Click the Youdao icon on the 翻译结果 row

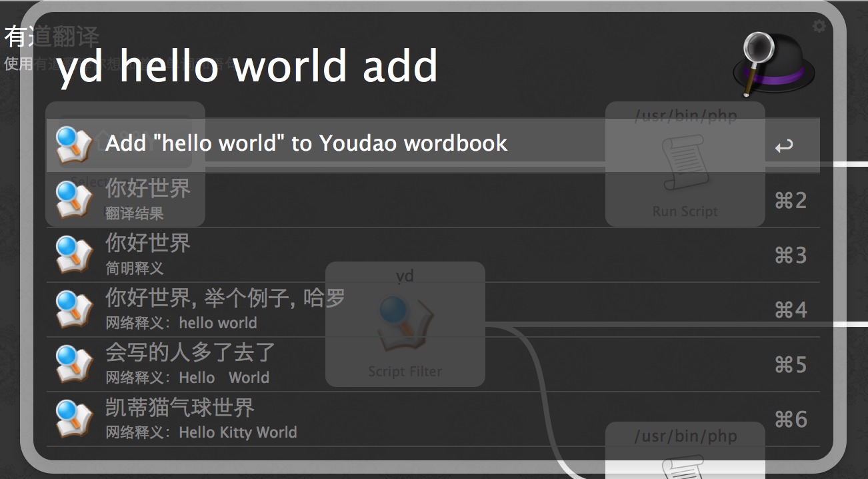tap(73, 200)
